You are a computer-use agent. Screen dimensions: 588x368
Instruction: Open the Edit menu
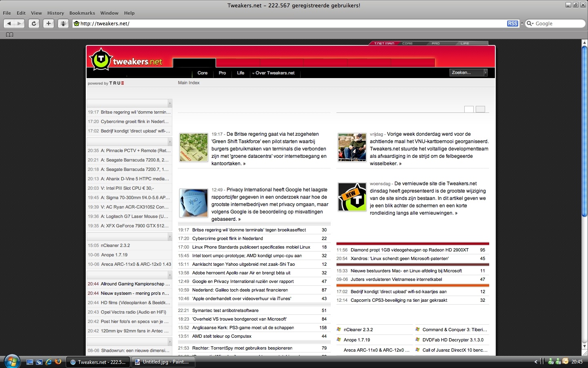pyautogui.click(x=21, y=13)
